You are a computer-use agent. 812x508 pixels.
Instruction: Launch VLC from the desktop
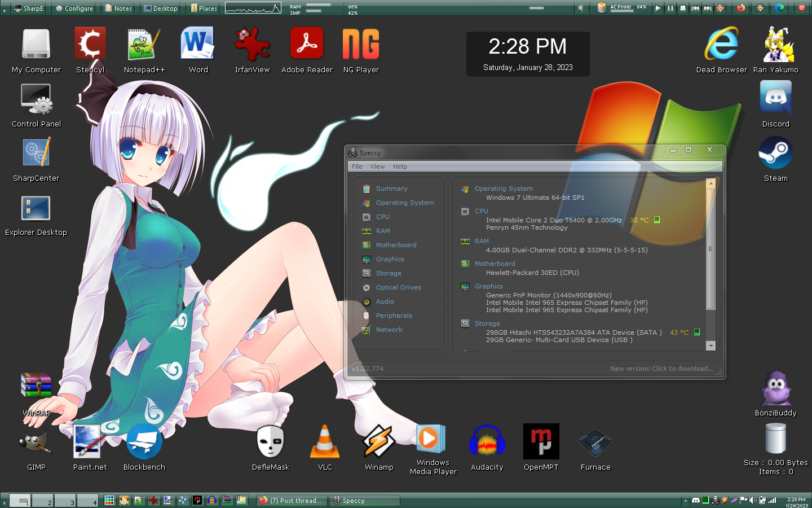tap(325, 448)
